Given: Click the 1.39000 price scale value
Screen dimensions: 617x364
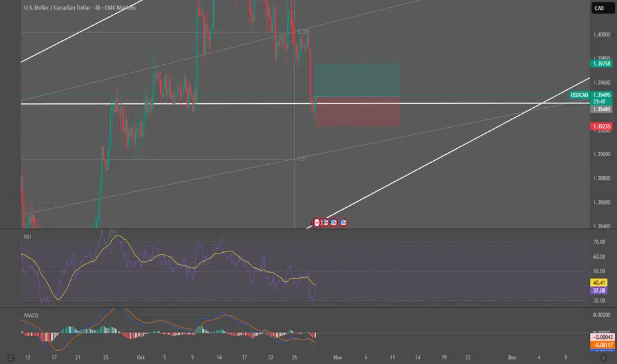Looking at the screenshot, I should pyautogui.click(x=602, y=154).
